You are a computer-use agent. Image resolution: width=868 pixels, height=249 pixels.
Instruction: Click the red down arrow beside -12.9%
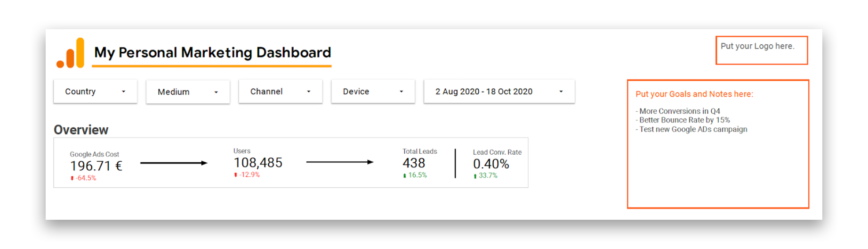tap(235, 175)
